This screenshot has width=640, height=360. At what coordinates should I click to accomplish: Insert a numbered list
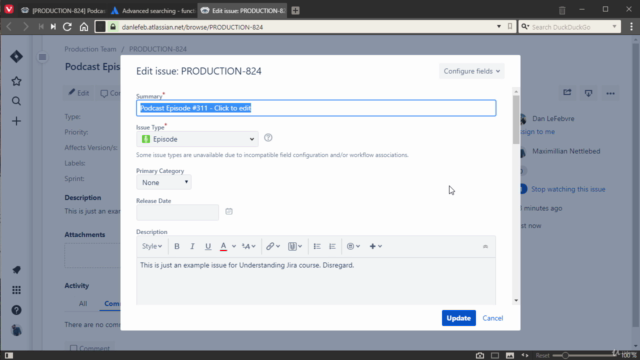tap(332, 246)
